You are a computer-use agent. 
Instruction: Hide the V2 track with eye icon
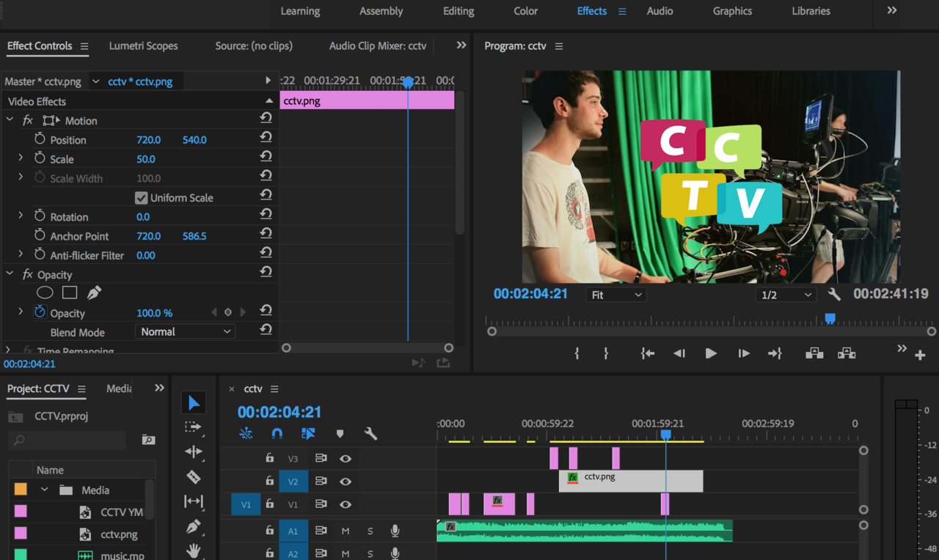[346, 482]
